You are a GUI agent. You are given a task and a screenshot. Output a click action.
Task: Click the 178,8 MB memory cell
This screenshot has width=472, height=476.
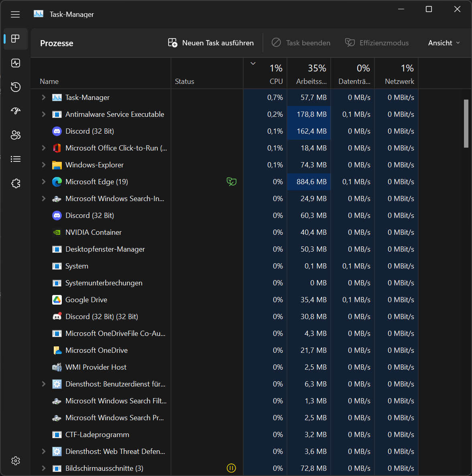click(x=309, y=114)
